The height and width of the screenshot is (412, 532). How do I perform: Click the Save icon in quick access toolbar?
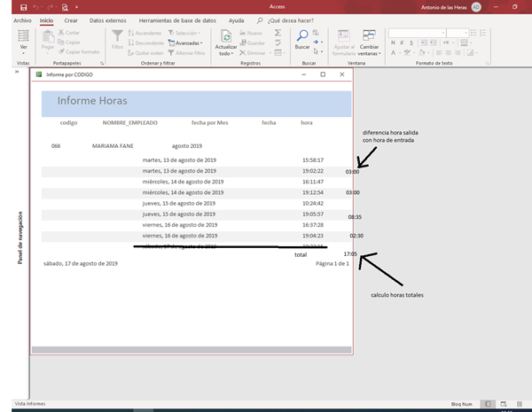23,6
